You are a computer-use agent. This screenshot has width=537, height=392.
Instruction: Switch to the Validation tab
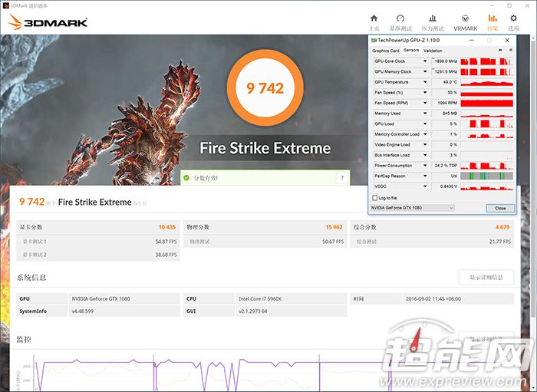pos(433,51)
